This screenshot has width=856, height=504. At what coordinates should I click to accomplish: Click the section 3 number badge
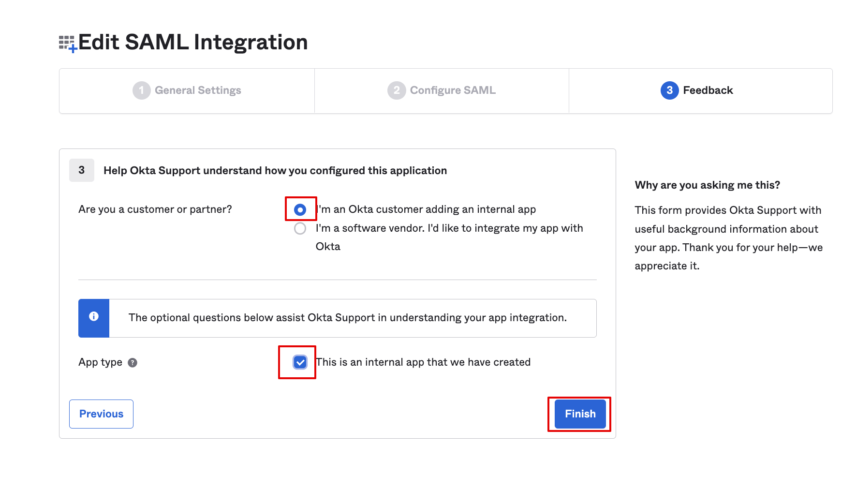81,170
